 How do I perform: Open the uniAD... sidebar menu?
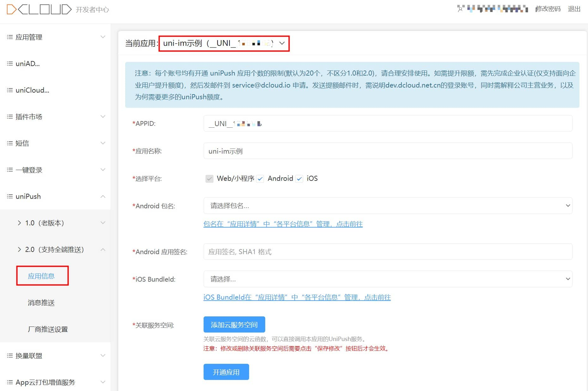55,64
